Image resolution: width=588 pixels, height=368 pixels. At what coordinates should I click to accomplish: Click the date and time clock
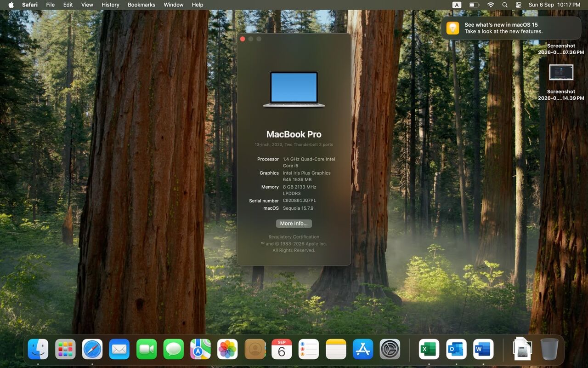(x=554, y=5)
